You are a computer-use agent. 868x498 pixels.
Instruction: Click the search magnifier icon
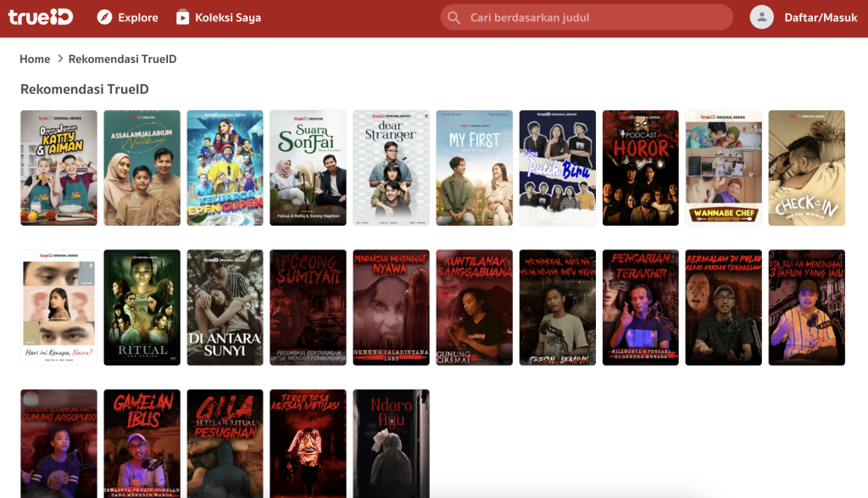click(454, 18)
